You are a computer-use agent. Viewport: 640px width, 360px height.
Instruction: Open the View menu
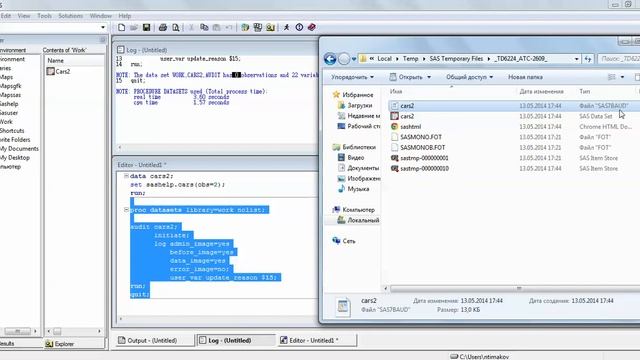[x=24, y=16]
